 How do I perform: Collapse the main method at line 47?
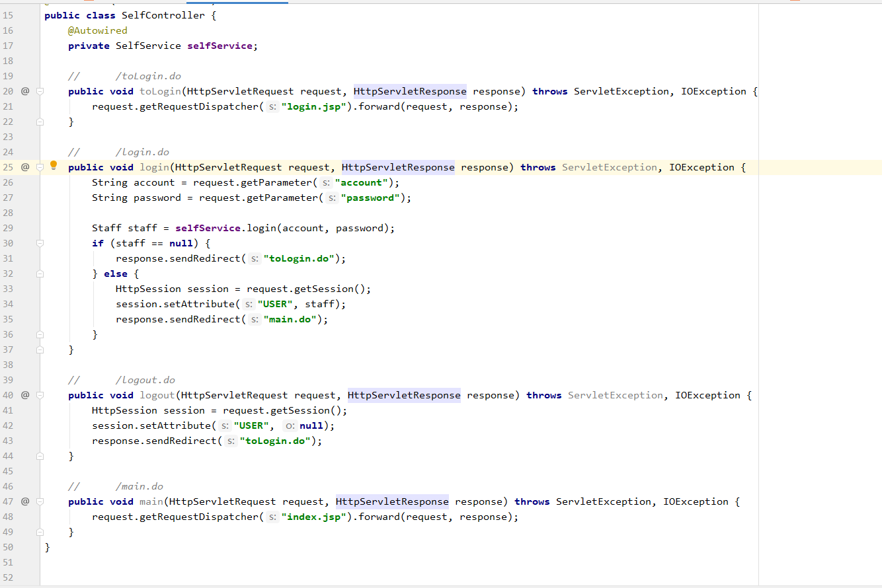pyautogui.click(x=40, y=501)
